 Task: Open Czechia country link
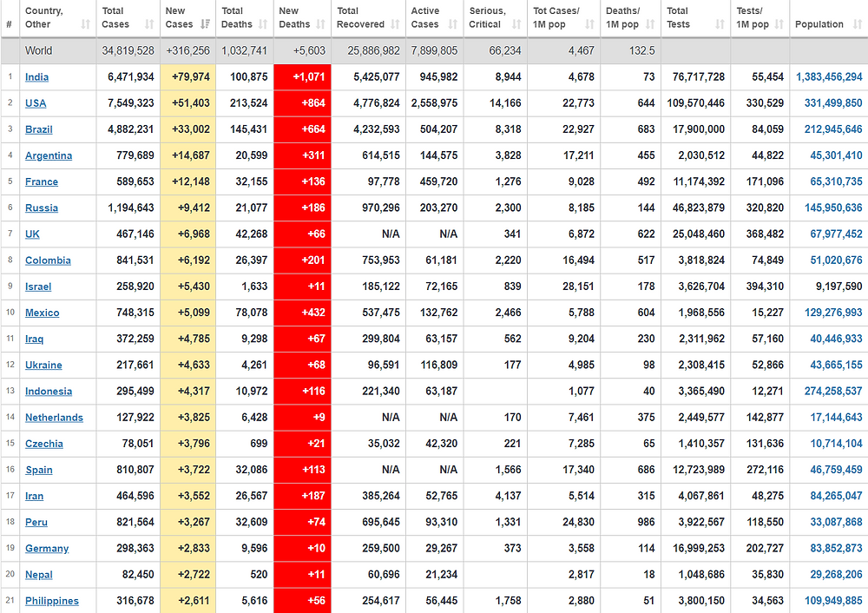(x=43, y=444)
